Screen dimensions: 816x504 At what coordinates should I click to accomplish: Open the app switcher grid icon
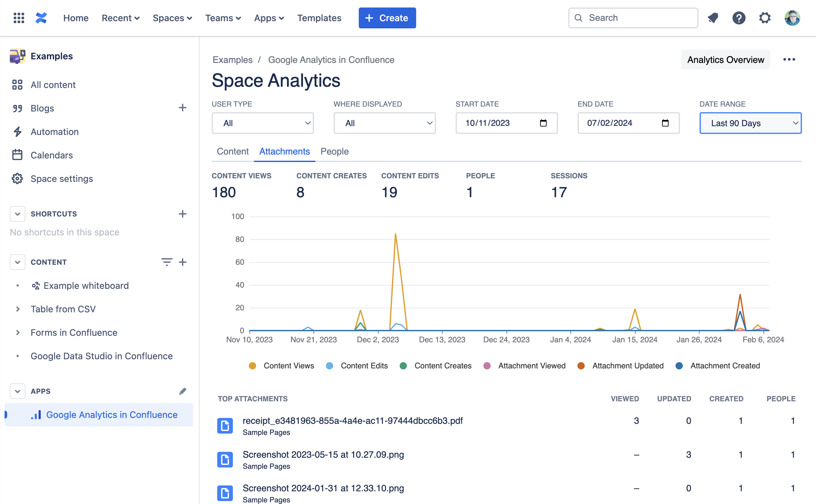[x=19, y=18]
